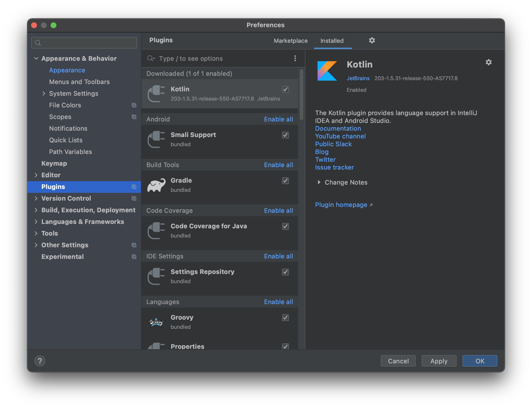Uncheck the Kotlin plugin checkbox
The width and height of the screenshot is (532, 408).
[x=285, y=89]
